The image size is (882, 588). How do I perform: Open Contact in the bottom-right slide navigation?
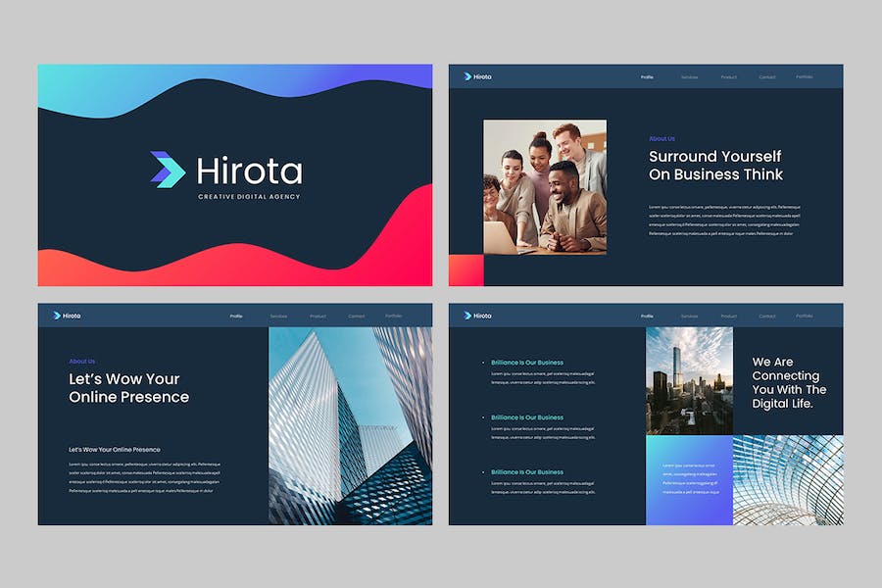point(766,316)
